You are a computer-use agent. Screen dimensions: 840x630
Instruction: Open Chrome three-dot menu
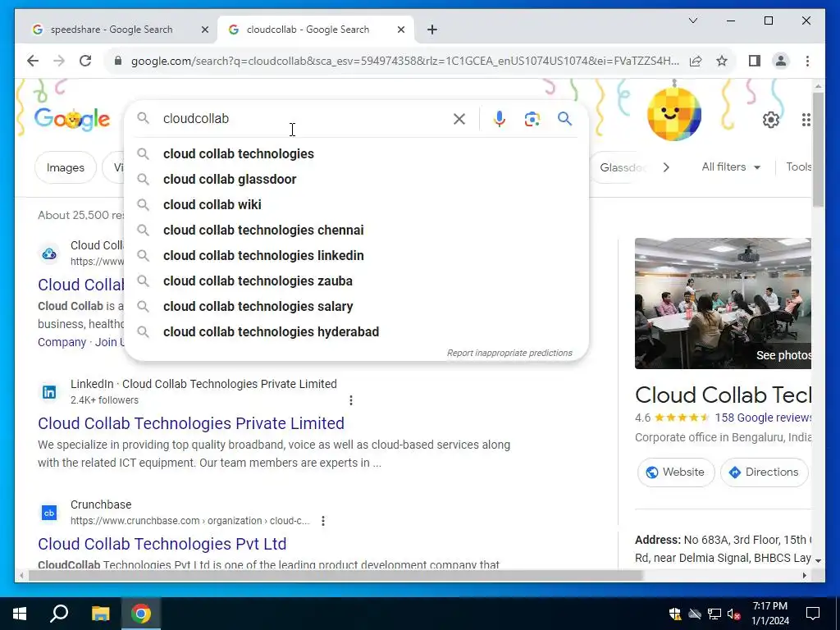click(x=807, y=61)
